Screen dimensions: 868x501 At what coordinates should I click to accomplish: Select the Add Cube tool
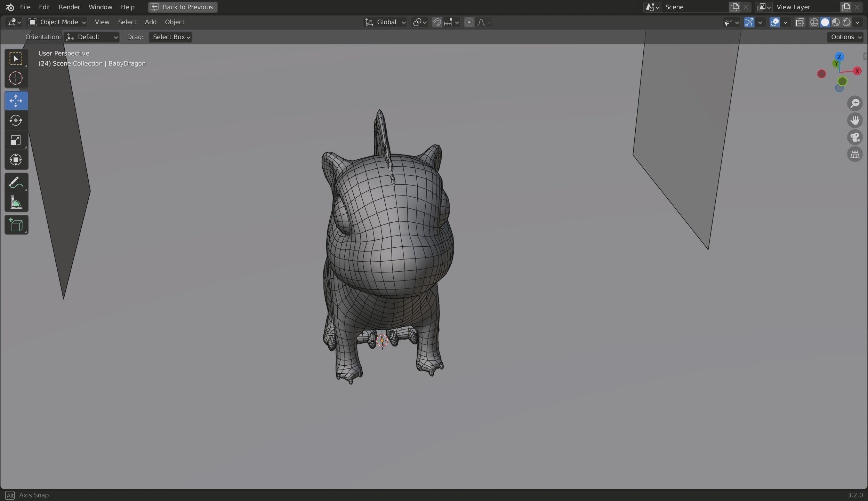[x=16, y=225]
